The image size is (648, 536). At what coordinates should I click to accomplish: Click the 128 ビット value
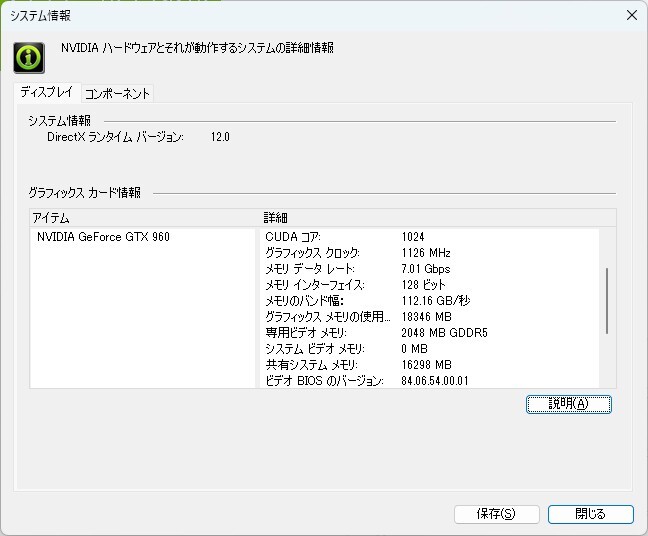pos(424,285)
